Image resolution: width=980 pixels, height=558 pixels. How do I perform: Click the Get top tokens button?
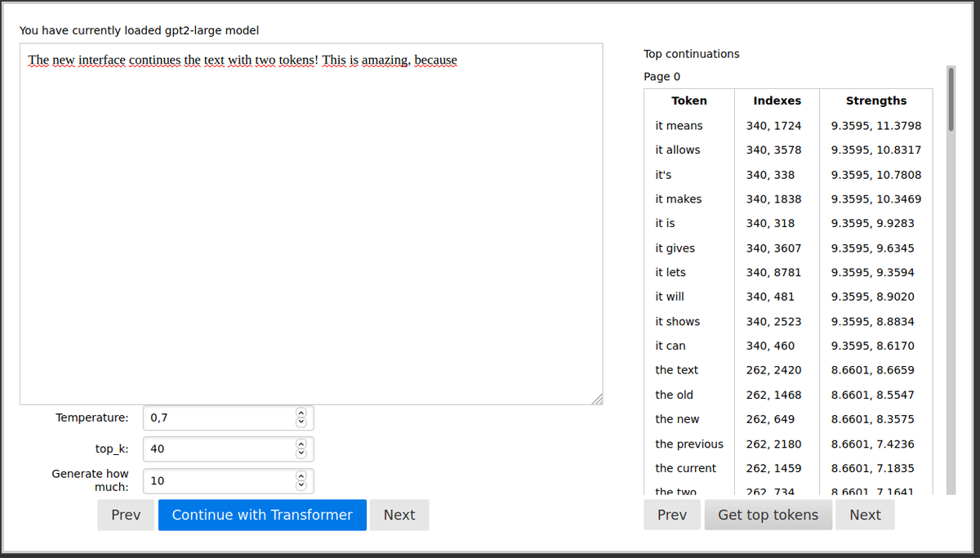768,515
